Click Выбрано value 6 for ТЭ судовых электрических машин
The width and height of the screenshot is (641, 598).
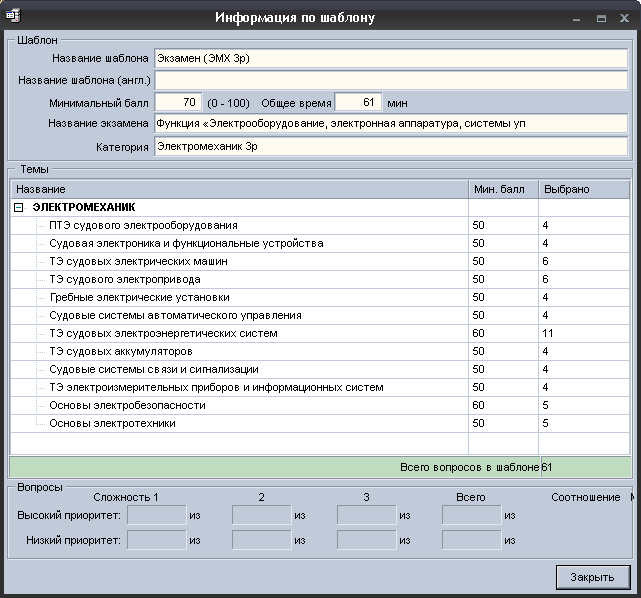(x=545, y=262)
